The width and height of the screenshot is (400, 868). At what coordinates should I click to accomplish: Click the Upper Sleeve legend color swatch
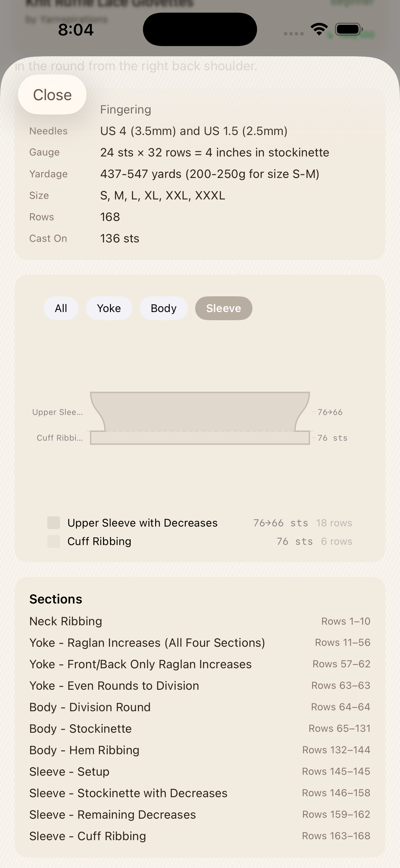click(54, 523)
